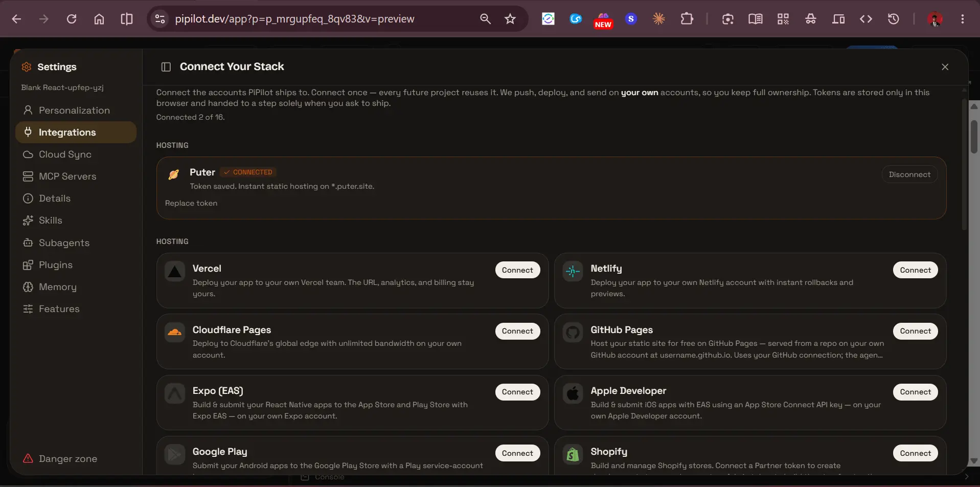Viewport: 980px width, 487px height.
Task: Click the Expo (EAS) logo icon
Action: tap(175, 393)
